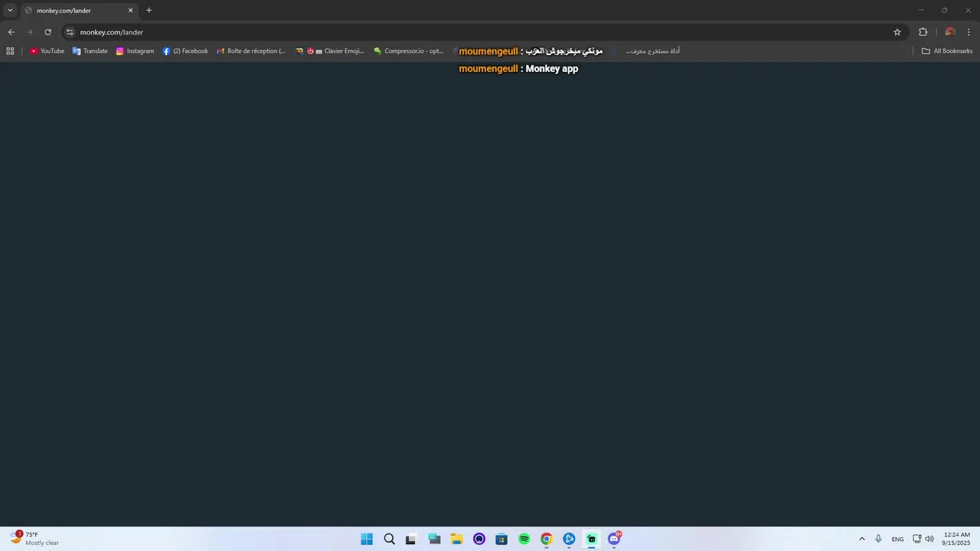Click the microphone tray icon
This screenshot has height=551, width=980.
pos(878,539)
